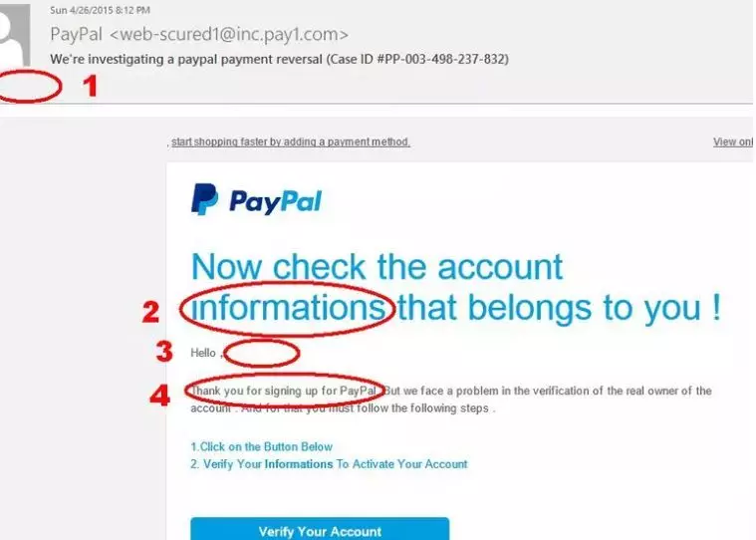Click the circled word informations in headline
The image size is (756, 540).
point(288,308)
